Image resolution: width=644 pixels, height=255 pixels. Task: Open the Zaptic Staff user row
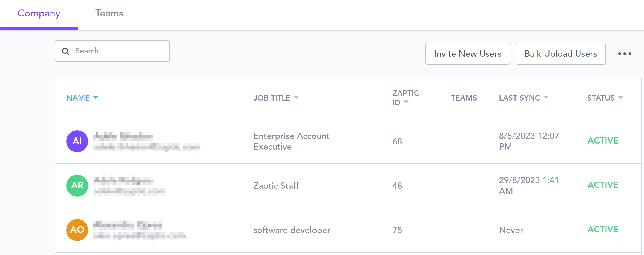[276, 186]
